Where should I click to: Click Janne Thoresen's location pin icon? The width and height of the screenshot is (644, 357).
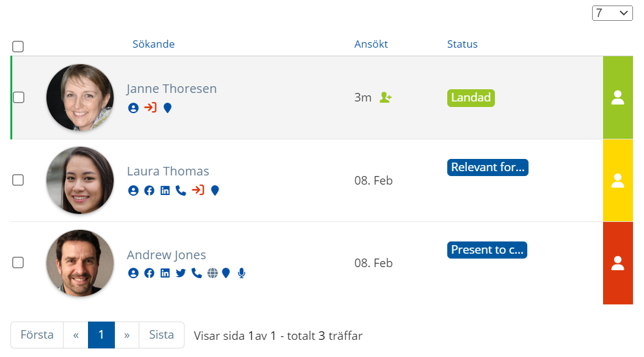click(167, 108)
